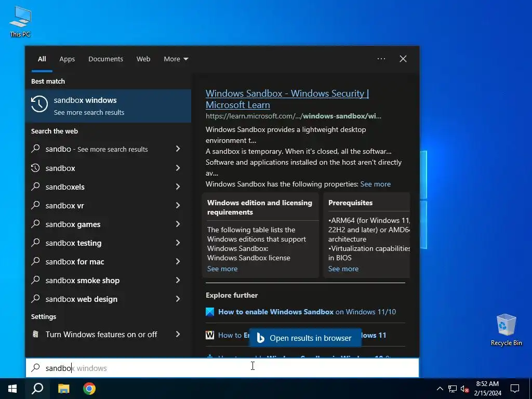This screenshot has width=532, height=399.
Task: Expand Turn Windows features on or off chevron
Action: click(x=178, y=334)
